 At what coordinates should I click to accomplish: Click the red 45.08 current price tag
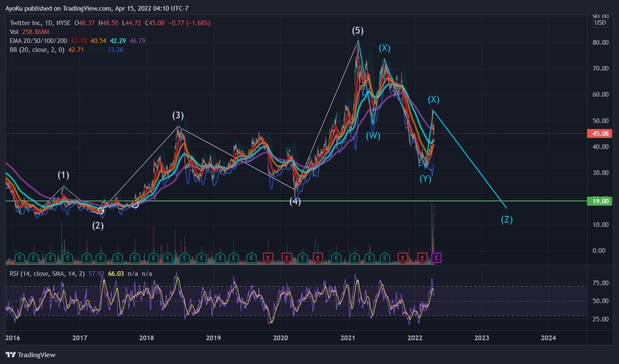tap(600, 134)
